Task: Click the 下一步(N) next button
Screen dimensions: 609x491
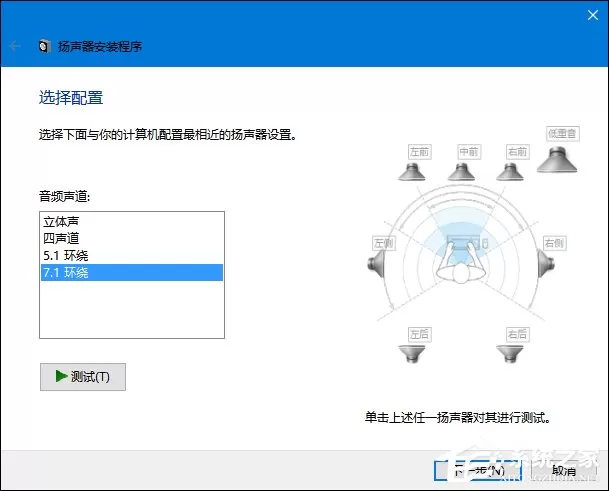Action: pos(478,471)
